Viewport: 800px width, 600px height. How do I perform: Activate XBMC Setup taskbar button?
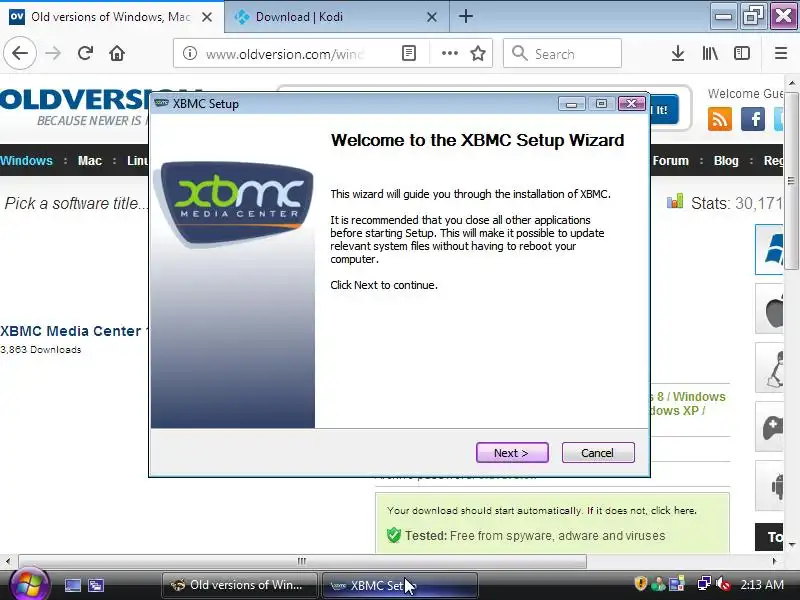click(399, 585)
